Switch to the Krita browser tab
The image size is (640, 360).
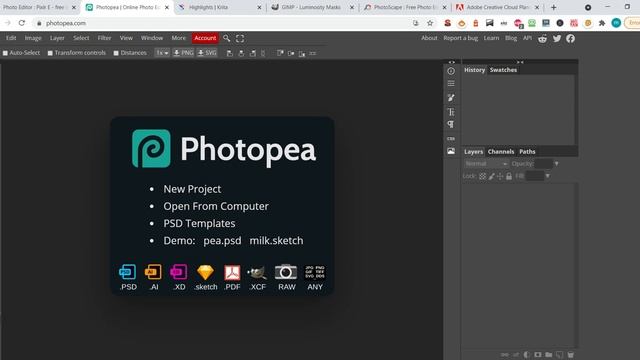tap(220, 7)
